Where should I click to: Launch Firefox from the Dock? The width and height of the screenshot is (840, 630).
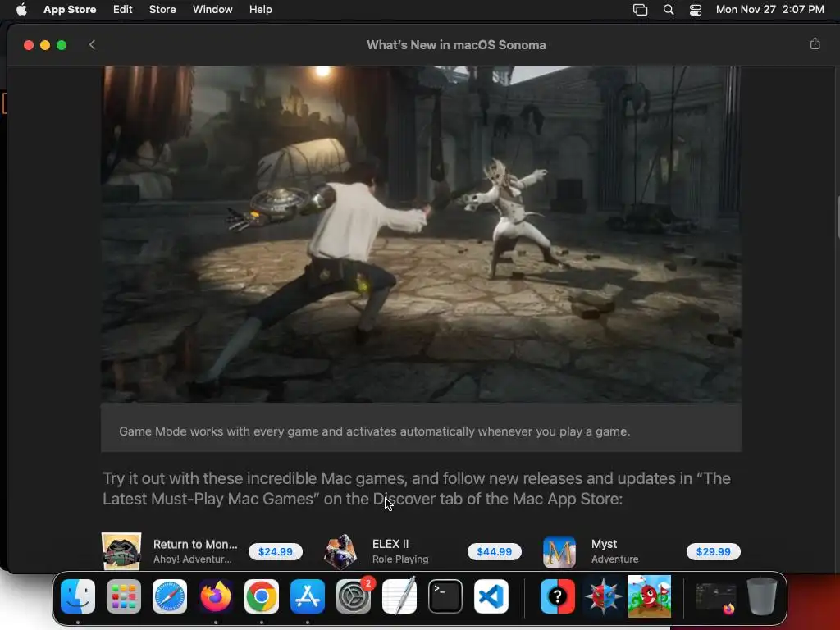(216, 596)
